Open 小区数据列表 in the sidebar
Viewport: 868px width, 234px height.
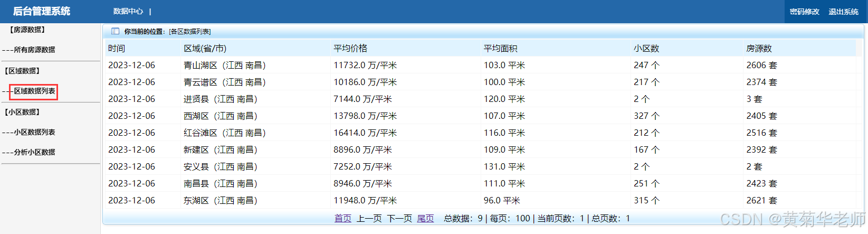tap(34, 132)
